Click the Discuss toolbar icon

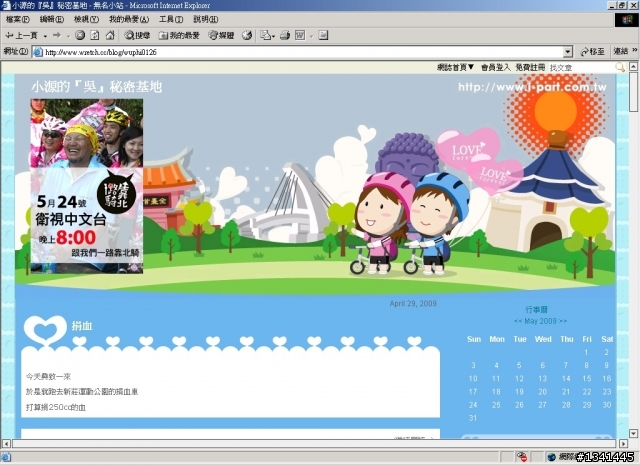pos(323,36)
